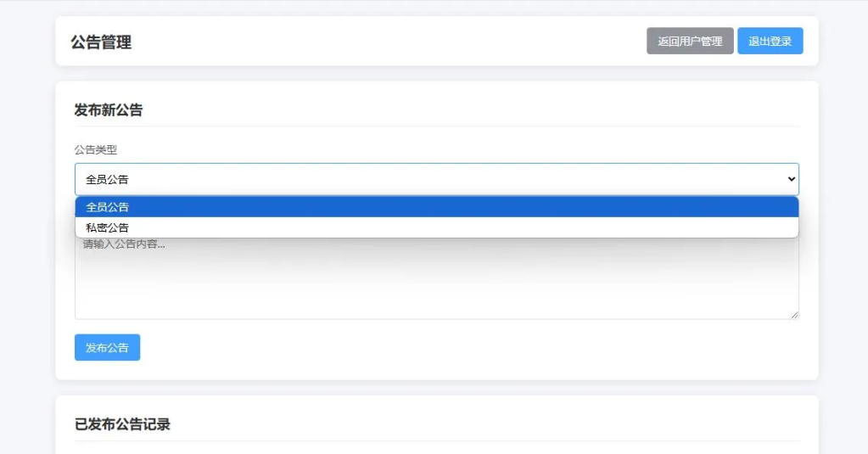Click the divider line under 已发布公告记录
The image size is (868, 454).
436,441
